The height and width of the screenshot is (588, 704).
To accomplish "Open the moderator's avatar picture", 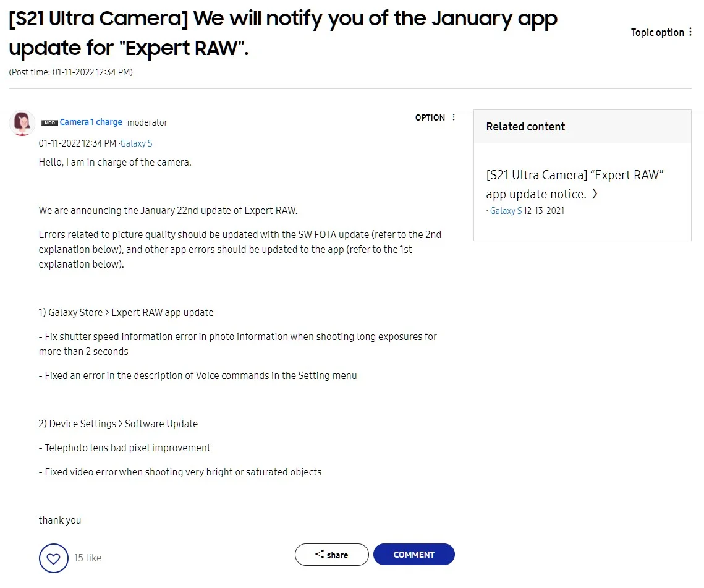I will point(23,124).
